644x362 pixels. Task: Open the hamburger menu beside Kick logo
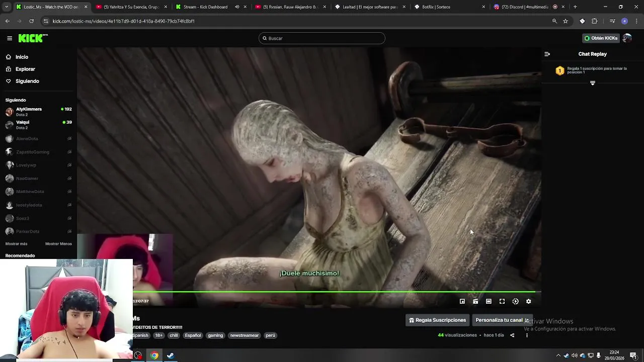(x=10, y=38)
